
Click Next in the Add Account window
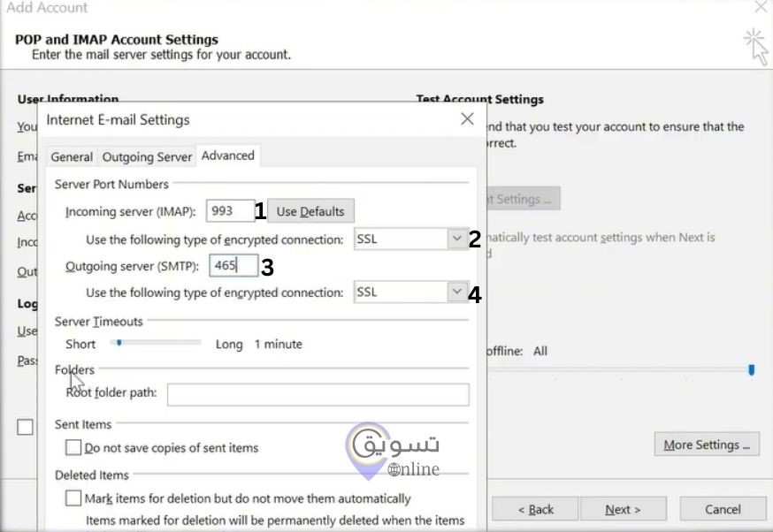pos(624,509)
